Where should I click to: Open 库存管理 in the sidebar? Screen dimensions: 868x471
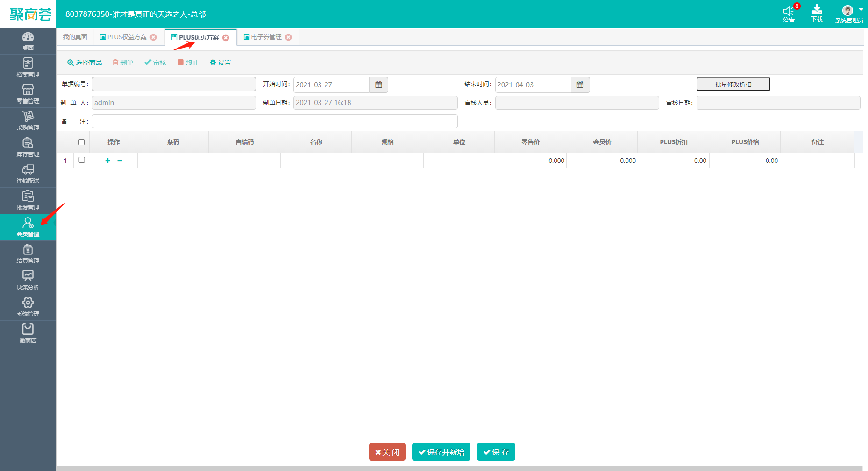[28, 148]
